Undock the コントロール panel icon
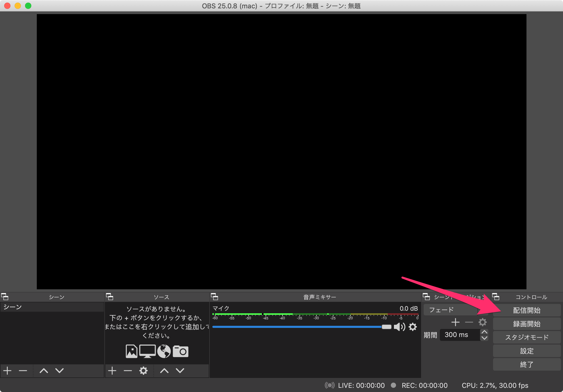 [496, 297]
